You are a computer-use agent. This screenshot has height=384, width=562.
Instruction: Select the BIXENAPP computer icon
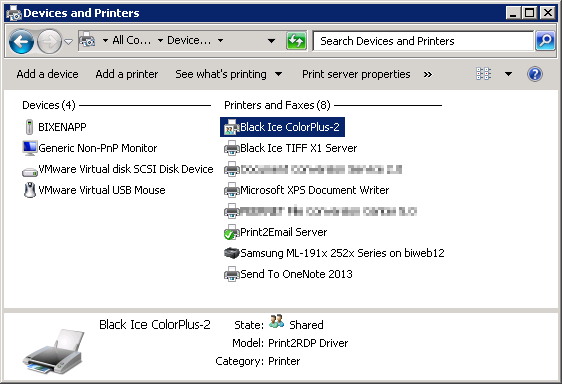point(30,127)
